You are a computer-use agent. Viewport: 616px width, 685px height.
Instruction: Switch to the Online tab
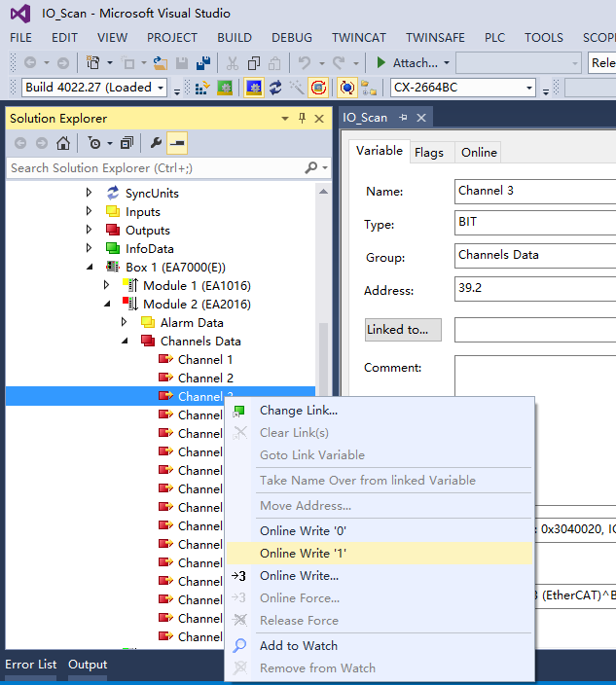click(x=479, y=153)
